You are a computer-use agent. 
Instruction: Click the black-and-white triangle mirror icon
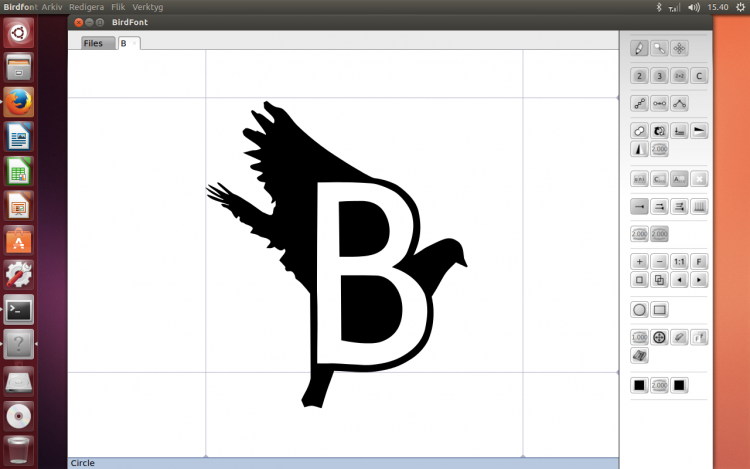(639, 149)
